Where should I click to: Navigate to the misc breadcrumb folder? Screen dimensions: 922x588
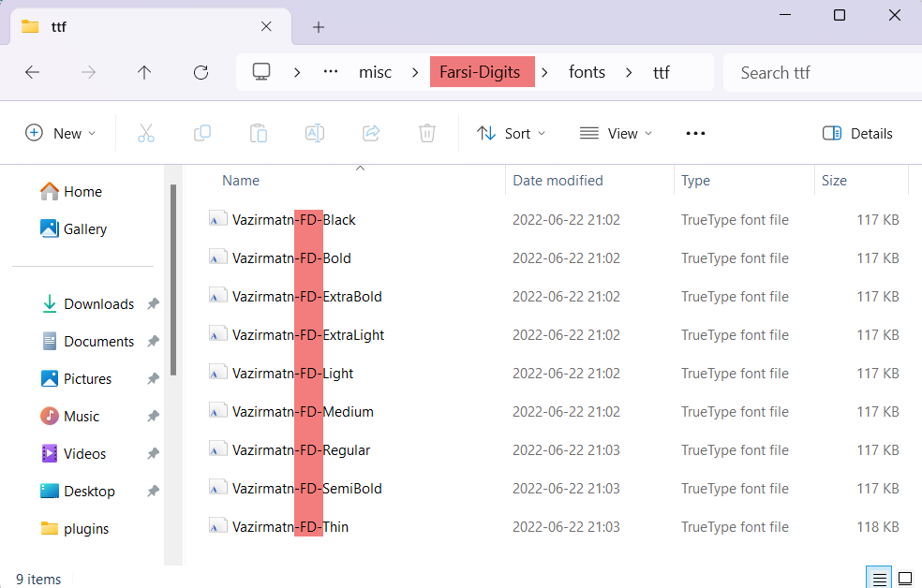tap(375, 72)
